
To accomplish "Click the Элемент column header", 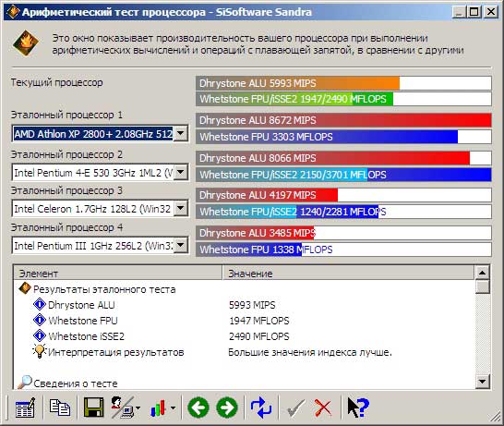I will pyautogui.click(x=117, y=274).
